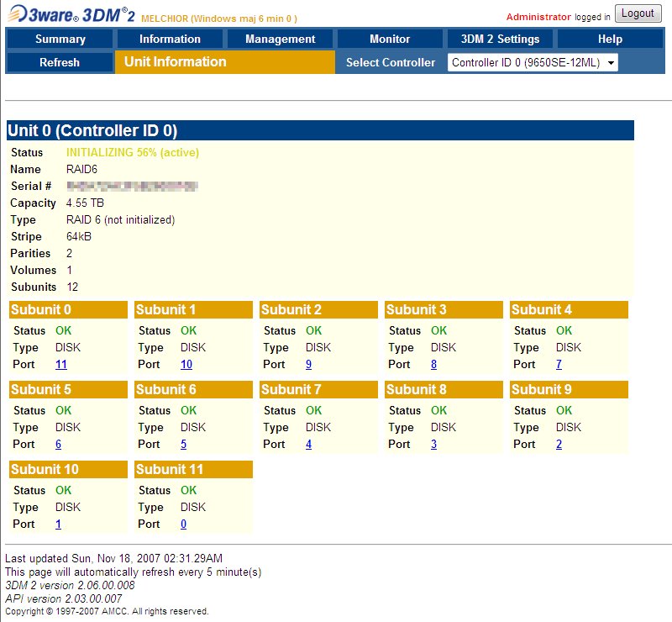
Task: View port 4 details from Subunit 7
Action: pos(309,444)
